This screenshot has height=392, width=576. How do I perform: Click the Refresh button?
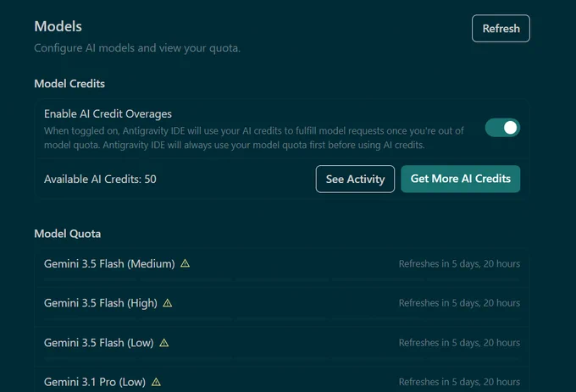[x=501, y=29]
